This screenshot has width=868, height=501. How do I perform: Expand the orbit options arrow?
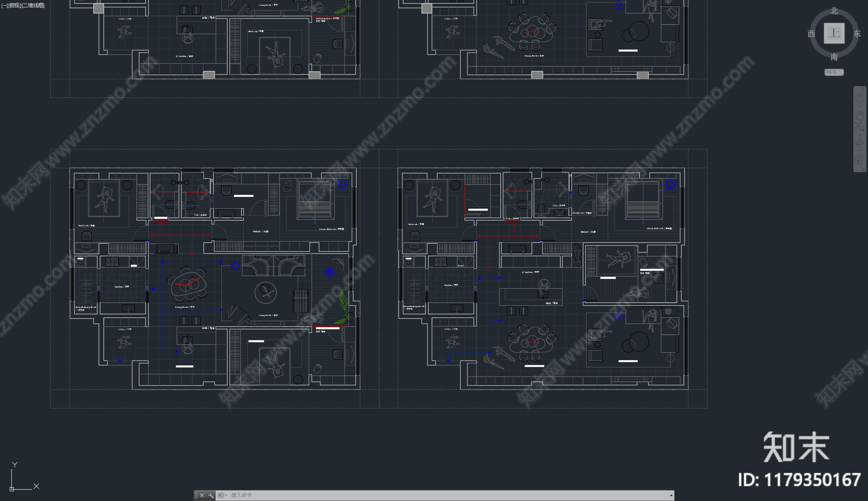pyautogui.click(x=860, y=150)
